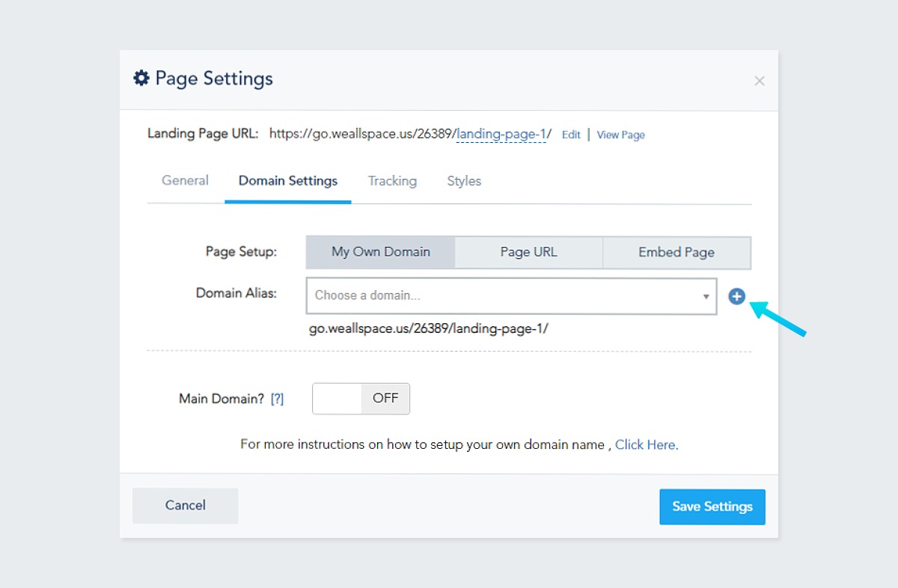The height and width of the screenshot is (588, 898).
Task: Open the Main Domain [?] help icon
Action: 277,399
